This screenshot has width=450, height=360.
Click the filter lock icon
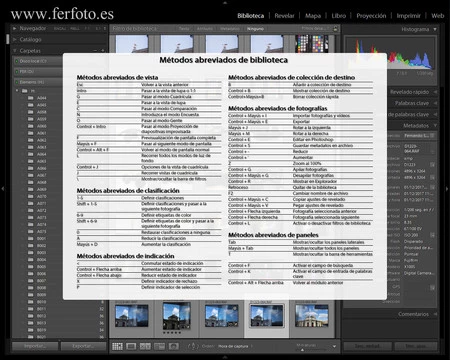[x=336, y=29]
